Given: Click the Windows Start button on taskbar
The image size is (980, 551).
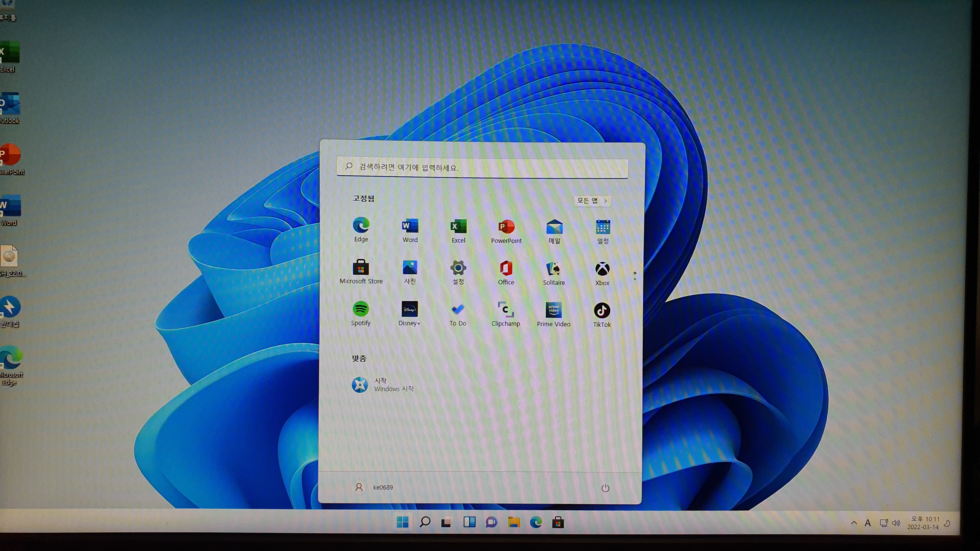Looking at the screenshot, I should click(x=402, y=522).
